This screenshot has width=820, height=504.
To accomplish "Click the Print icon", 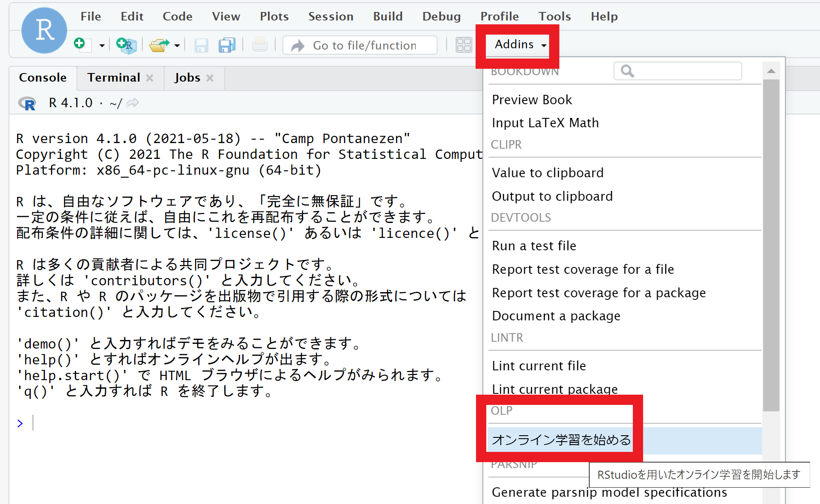I will tap(260, 45).
